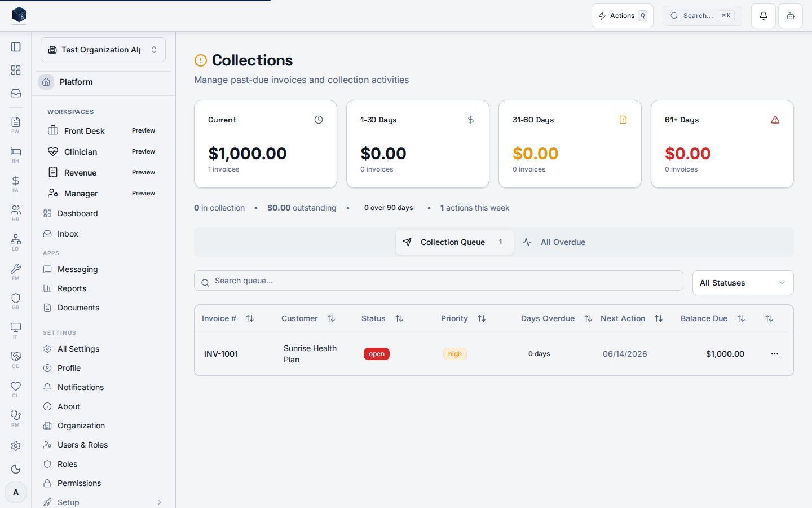
Task: Click the high priority badge
Action: (x=455, y=354)
